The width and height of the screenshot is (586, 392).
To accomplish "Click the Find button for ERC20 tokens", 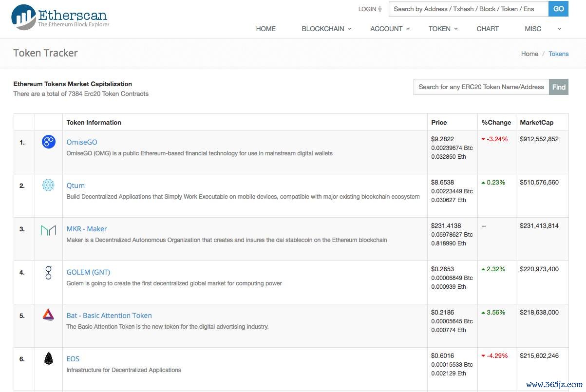I will [x=559, y=87].
